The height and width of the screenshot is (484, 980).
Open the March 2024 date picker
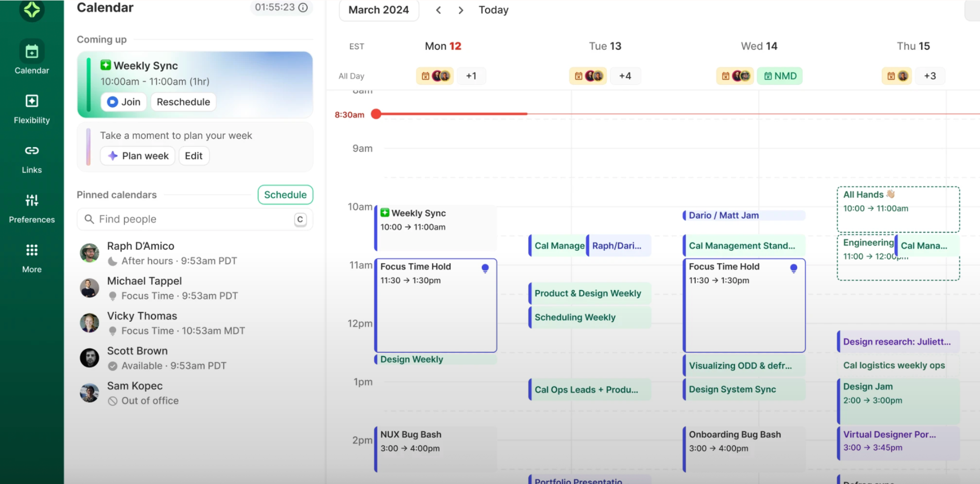[x=379, y=10]
